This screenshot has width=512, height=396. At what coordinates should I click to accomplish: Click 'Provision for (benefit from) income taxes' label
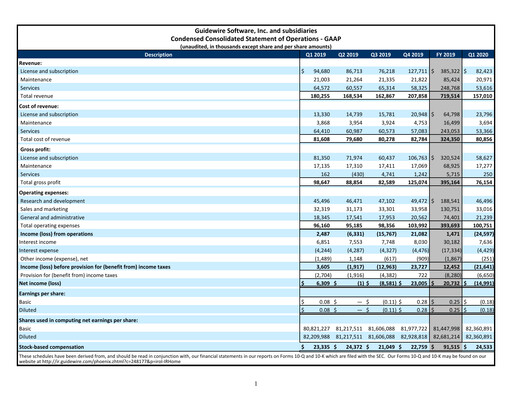[x=69, y=275]
